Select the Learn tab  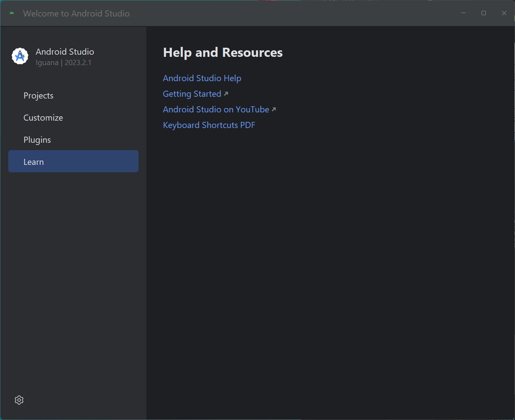(73, 161)
